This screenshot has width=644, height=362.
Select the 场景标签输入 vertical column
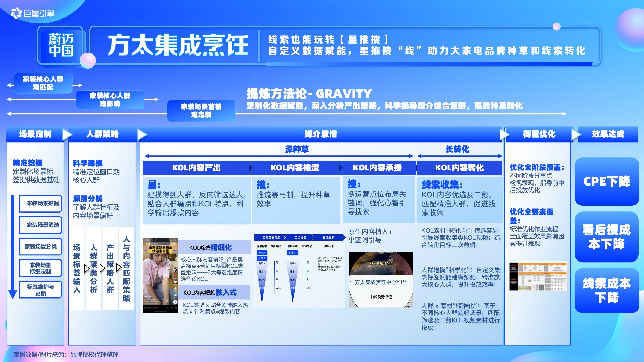pos(77,268)
